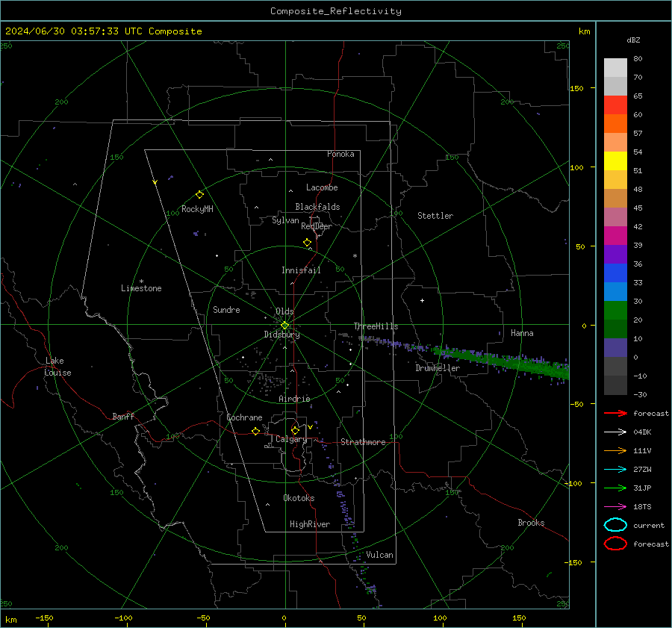
Task: Click the Limestone label
Action: coord(141,288)
